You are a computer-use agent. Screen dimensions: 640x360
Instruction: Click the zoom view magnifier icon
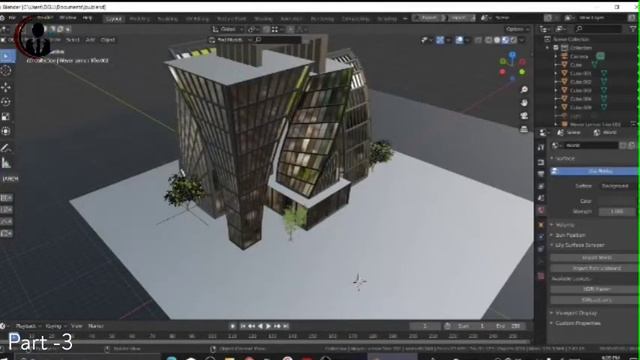pos(524,90)
